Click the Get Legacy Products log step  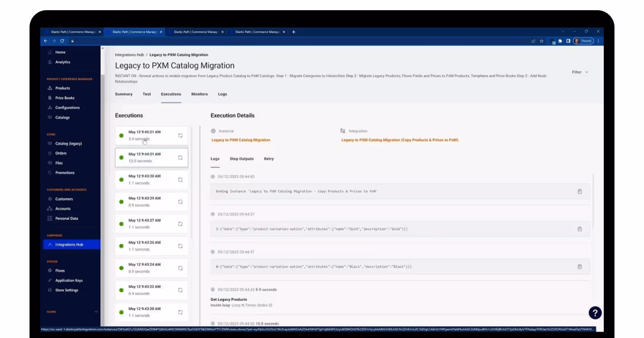[x=229, y=299]
